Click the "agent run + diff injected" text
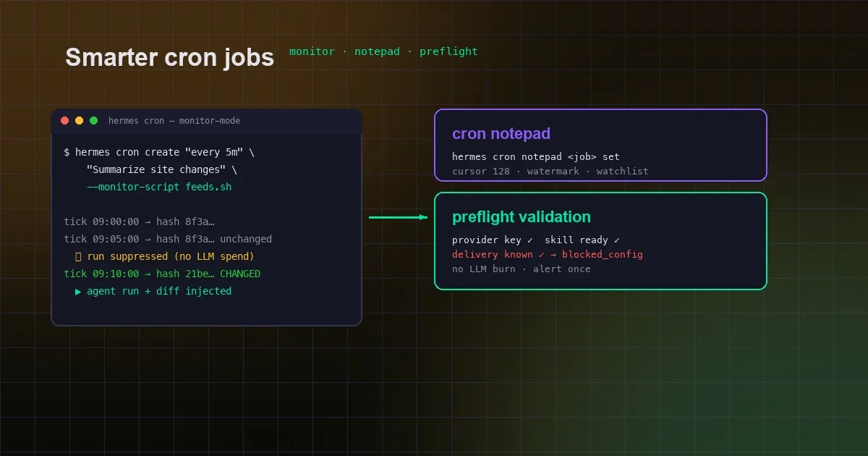The image size is (868, 456). point(159,291)
